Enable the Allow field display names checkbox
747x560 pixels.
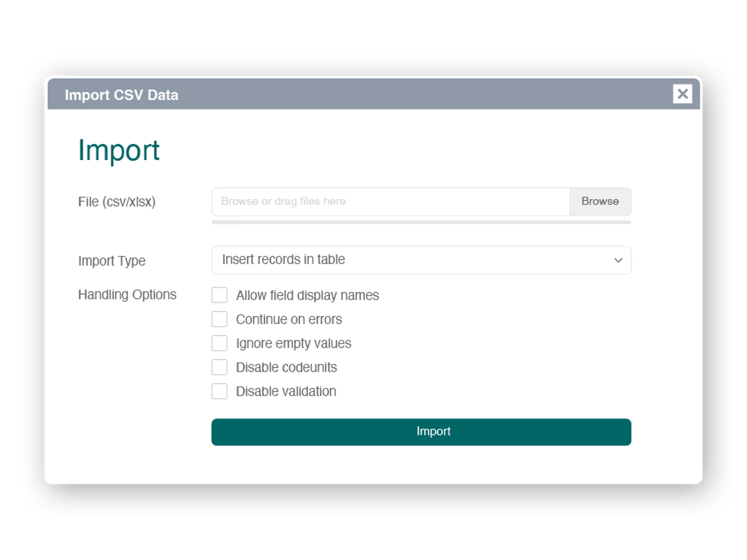[220, 295]
